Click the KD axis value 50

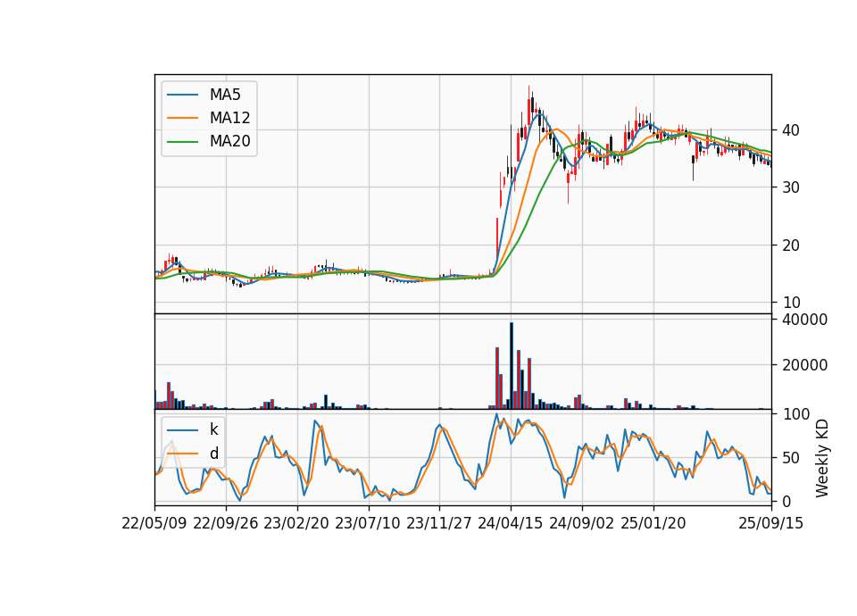[x=790, y=458]
